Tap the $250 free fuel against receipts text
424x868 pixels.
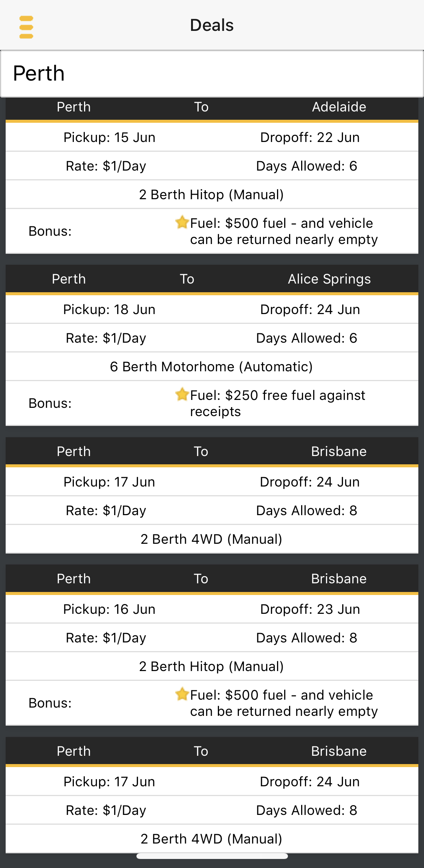coord(278,403)
